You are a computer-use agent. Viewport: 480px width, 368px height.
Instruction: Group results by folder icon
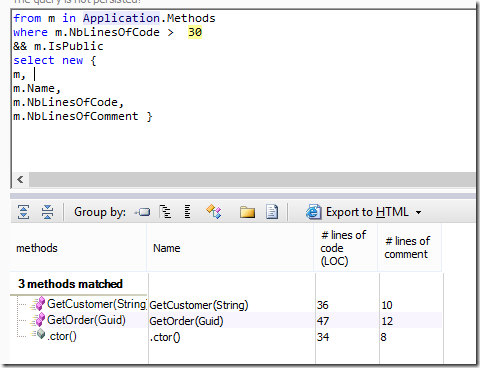point(247,212)
